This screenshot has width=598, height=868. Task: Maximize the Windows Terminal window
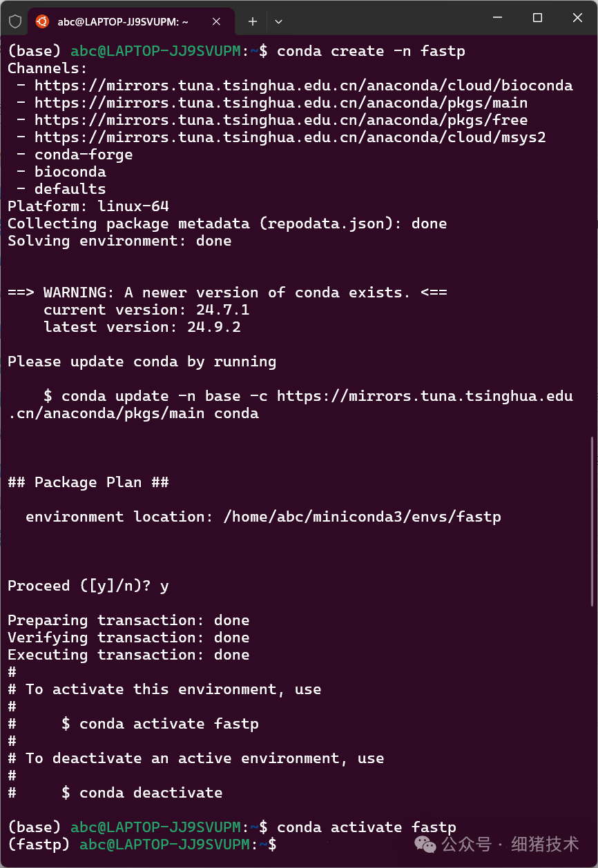[x=537, y=18]
